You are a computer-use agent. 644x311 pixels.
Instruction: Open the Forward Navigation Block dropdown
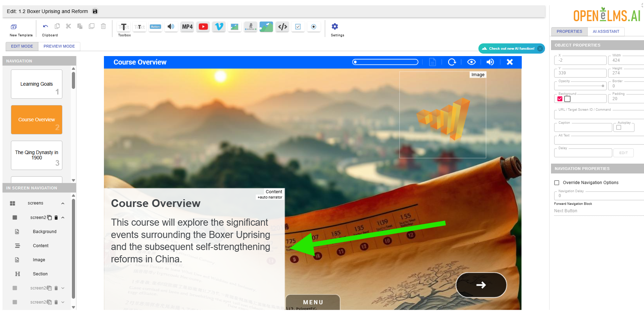click(599, 211)
